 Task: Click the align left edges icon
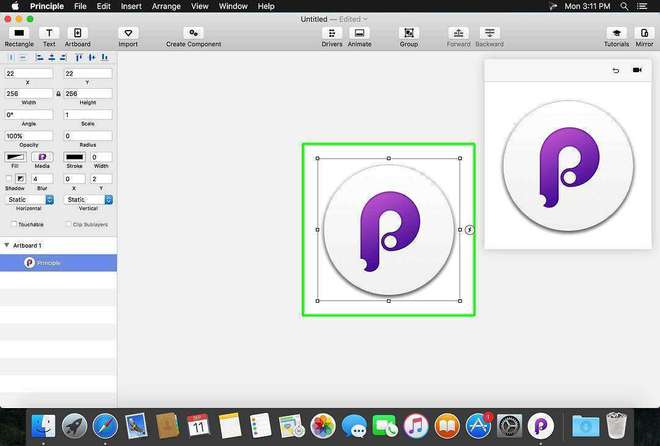pyautogui.click(x=39, y=57)
